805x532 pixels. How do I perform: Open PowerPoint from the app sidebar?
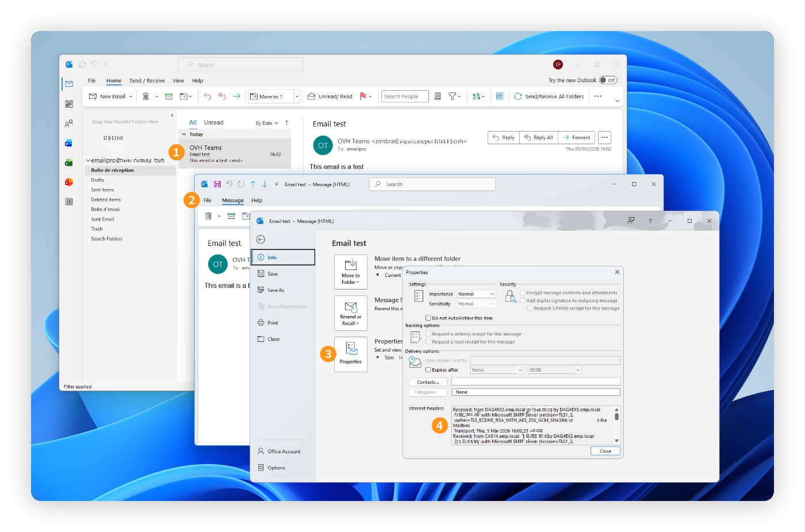pyautogui.click(x=69, y=182)
